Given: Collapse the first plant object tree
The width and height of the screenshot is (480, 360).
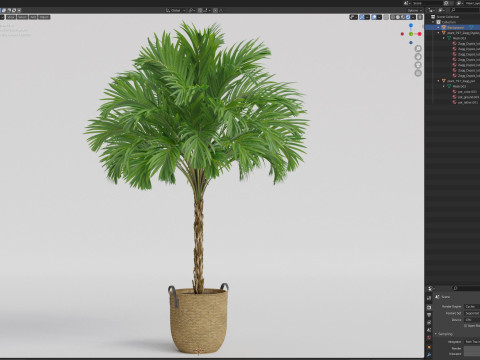Looking at the screenshot, I should [x=439, y=33].
